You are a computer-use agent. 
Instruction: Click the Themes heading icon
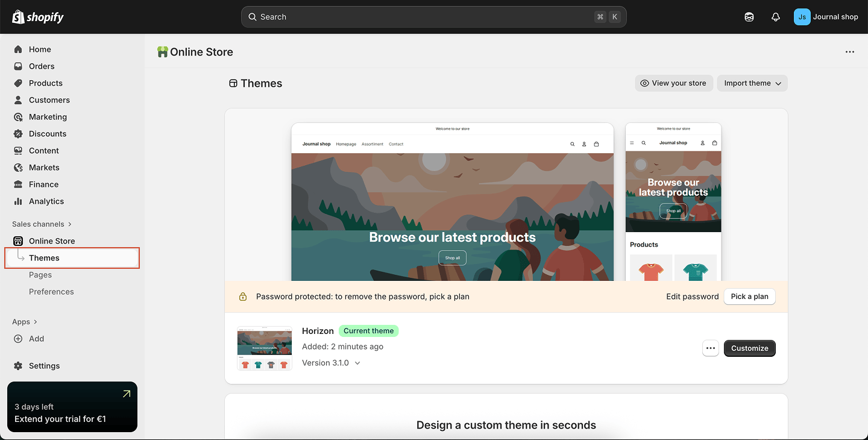tap(233, 83)
